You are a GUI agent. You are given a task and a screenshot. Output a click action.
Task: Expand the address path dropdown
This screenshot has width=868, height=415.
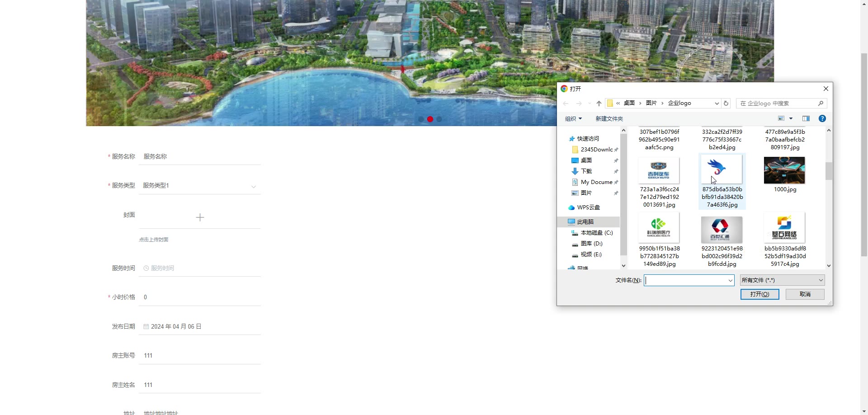717,104
